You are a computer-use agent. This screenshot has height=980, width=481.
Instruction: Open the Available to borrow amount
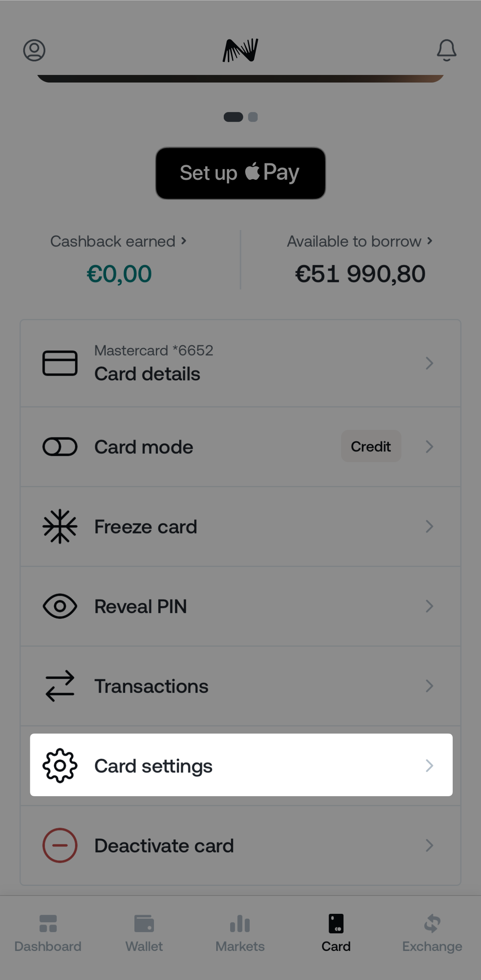[360, 274]
